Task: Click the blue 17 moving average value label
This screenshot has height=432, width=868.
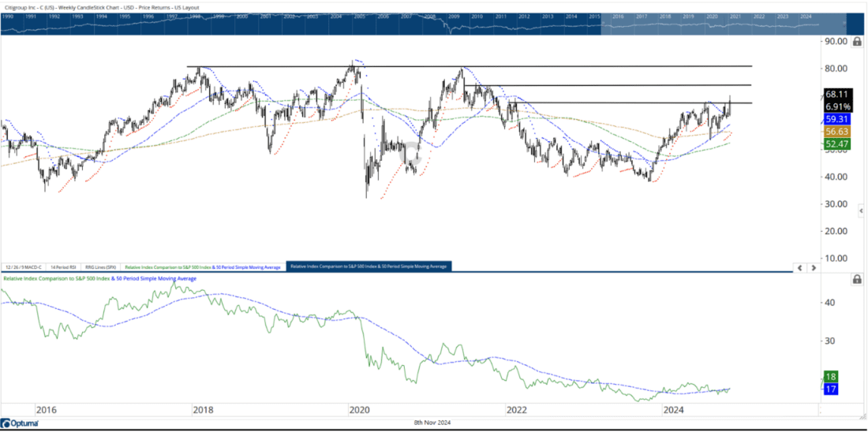Action: tap(832, 389)
